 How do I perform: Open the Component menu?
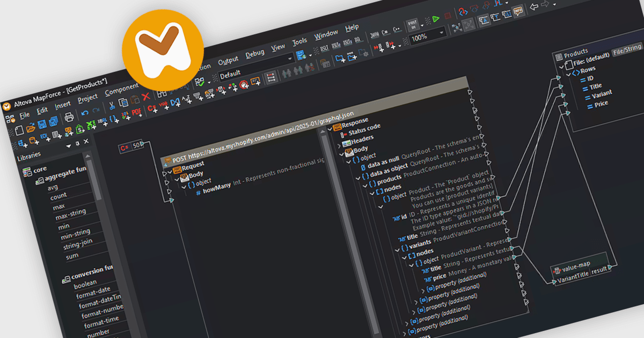point(122,90)
